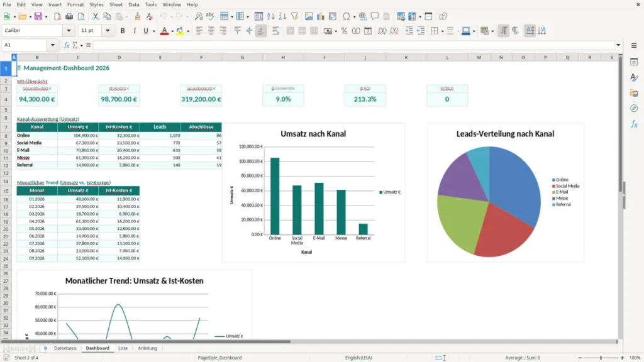Open the Data menu
The image size is (644, 362).
(133, 4)
